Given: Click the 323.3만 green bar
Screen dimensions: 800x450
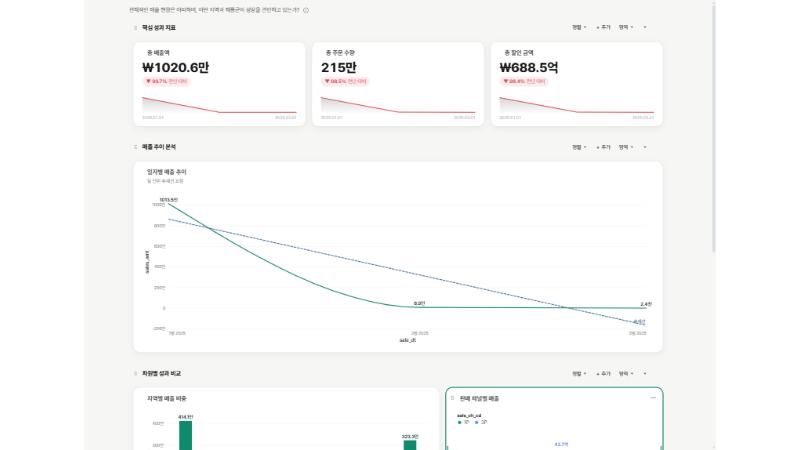Looking at the screenshot, I should coord(410,445).
